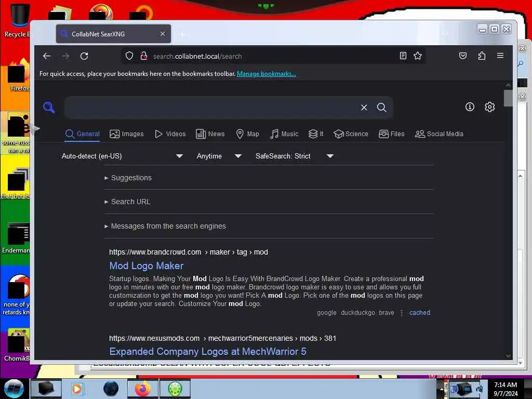Image resolution: width=532 pixels, height=399 pixels.
Task: Click the Manage bookmarks link
Action: click(x=267, y=74)
